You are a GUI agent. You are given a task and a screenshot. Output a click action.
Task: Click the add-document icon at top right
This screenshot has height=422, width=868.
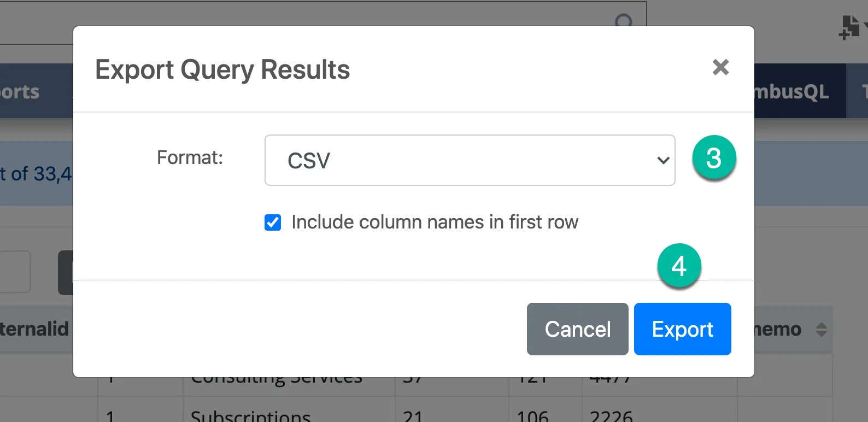point(849,27)
